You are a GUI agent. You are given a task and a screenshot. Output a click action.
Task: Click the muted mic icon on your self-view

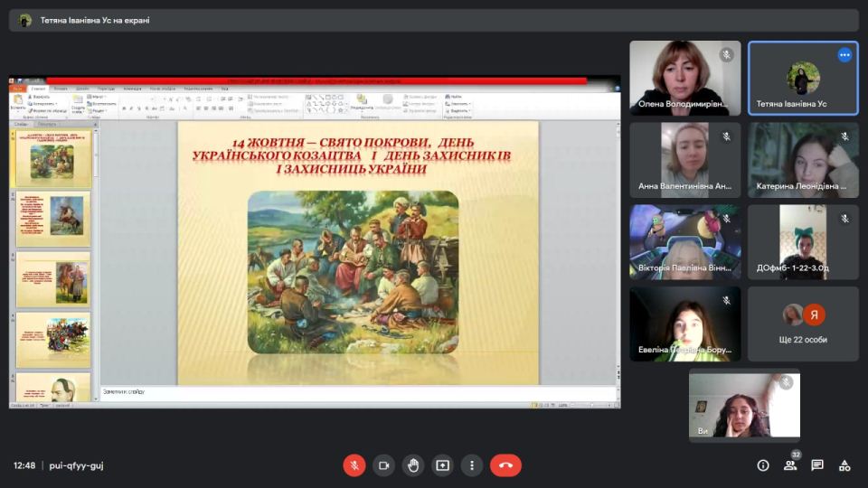click(786, 383)
